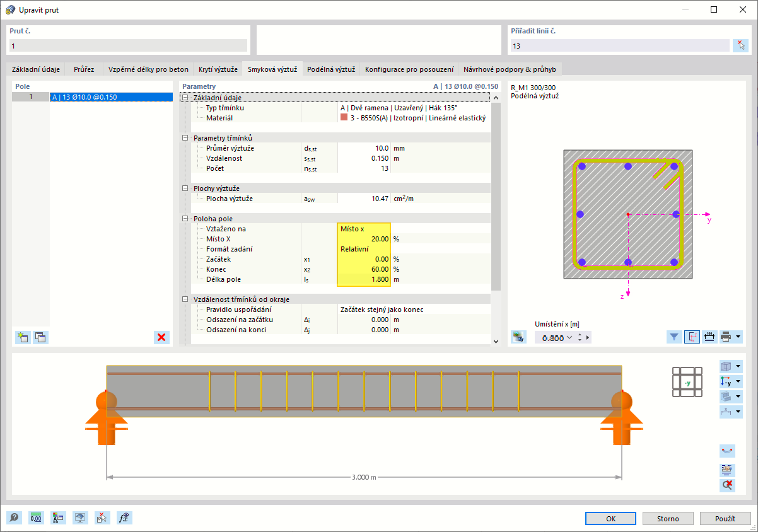The width and height of the screenshot is (758, 532).
Task: Click the document with cursor and red X icon
Action: pos(102,518)
